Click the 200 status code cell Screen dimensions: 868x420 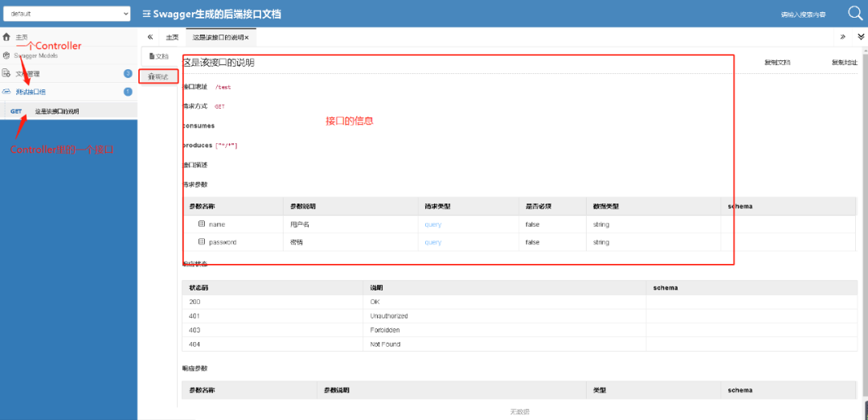[273, 302]
